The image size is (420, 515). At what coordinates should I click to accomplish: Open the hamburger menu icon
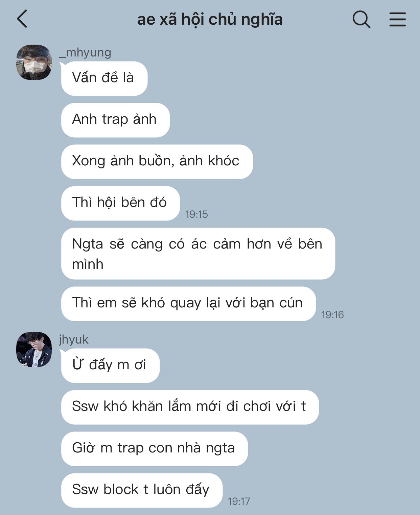point(397,19)
